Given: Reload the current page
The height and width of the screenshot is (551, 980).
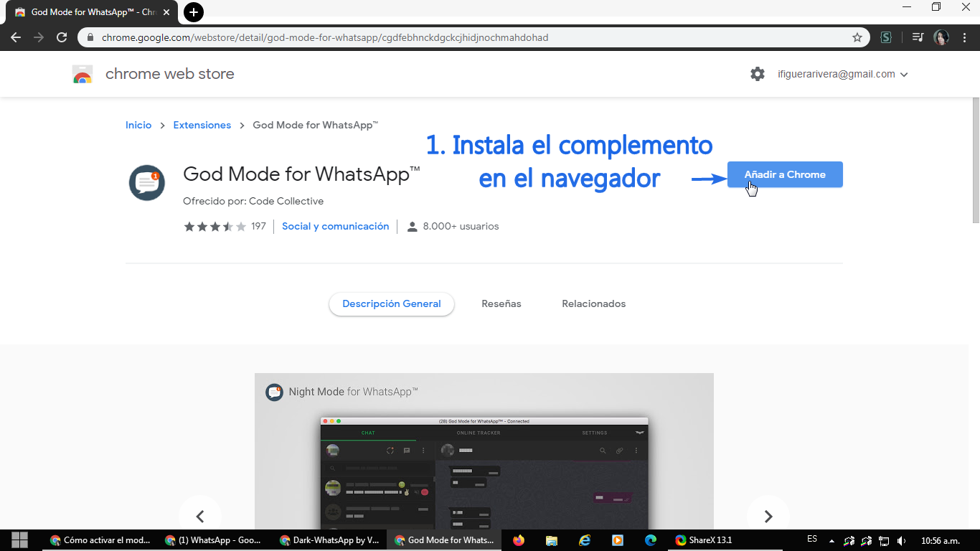Looking at the screenshot, I should 62,37.
